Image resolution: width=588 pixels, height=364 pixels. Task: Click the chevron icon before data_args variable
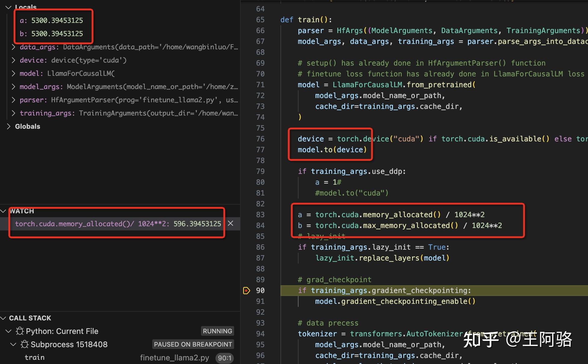click(x=13, y=47)
